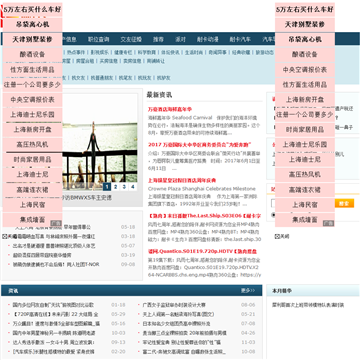This screenshot has width=360, height=360.
Task: Open 更多>> in the 资讯 header
Action: point(248,291)
